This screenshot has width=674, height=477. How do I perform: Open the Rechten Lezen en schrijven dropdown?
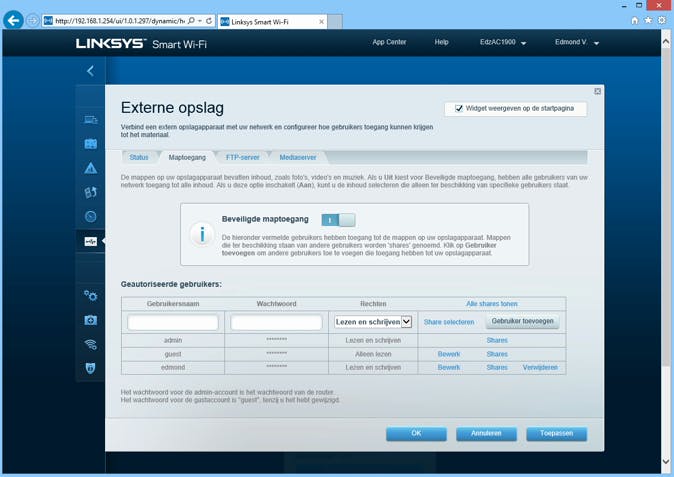click(x=373, y=322)
